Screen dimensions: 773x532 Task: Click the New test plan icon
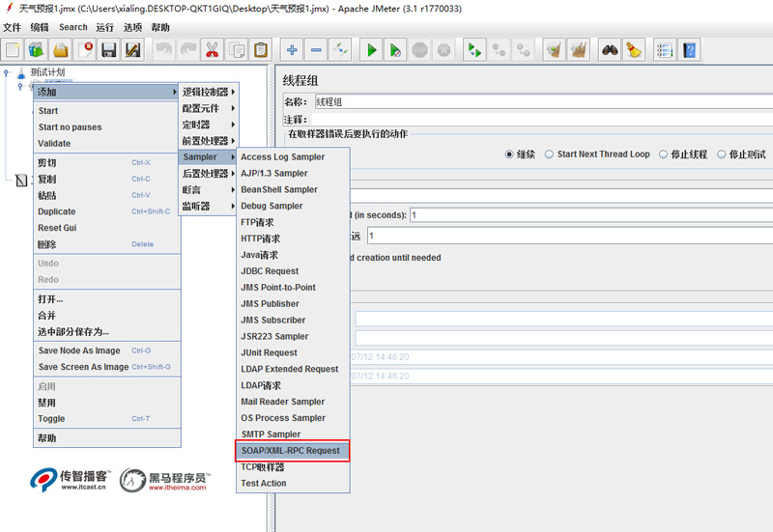(x=13, y=50)
